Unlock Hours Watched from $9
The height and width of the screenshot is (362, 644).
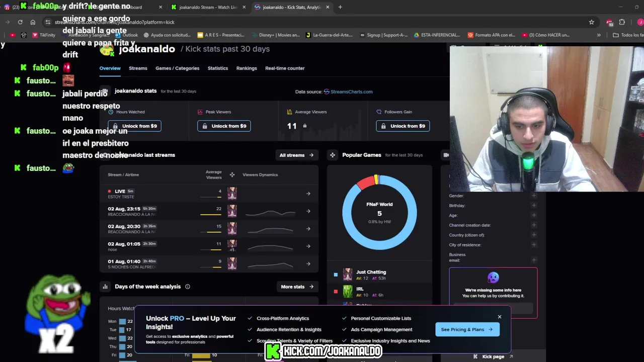tap(134, 126)
